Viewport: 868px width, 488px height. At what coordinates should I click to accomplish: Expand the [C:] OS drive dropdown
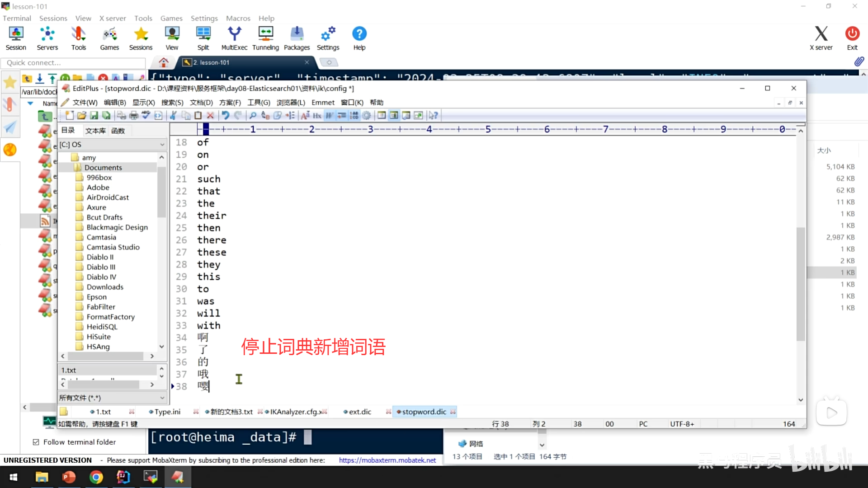[x=162, y=145]
